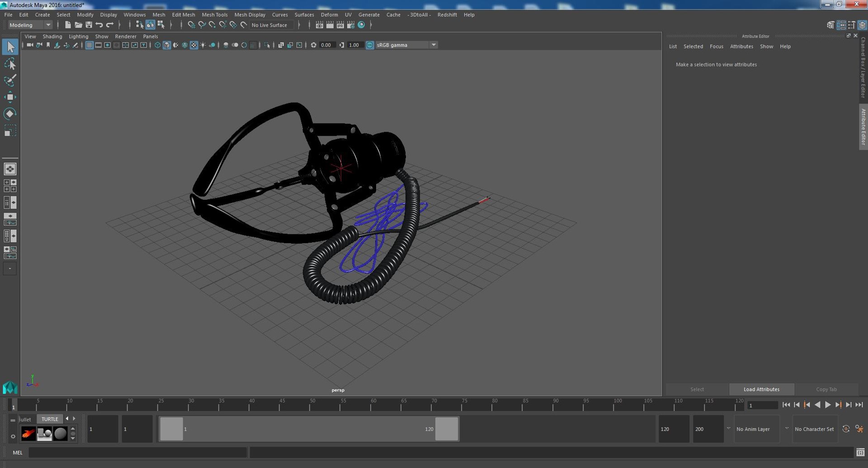Select the arrow Select tool
Image resolution: width=868 pixels, height=468 pixels.
10,47
